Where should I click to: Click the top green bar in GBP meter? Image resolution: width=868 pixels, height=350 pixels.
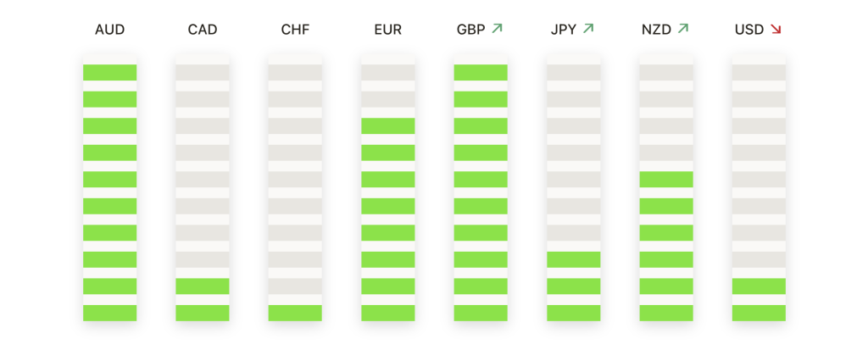click(x=481, y=73)
